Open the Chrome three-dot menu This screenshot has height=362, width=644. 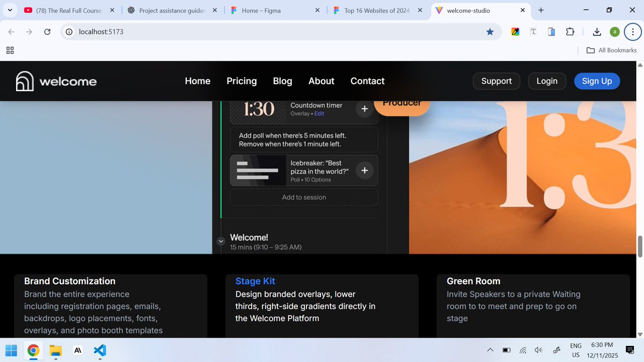click(633, 32)
